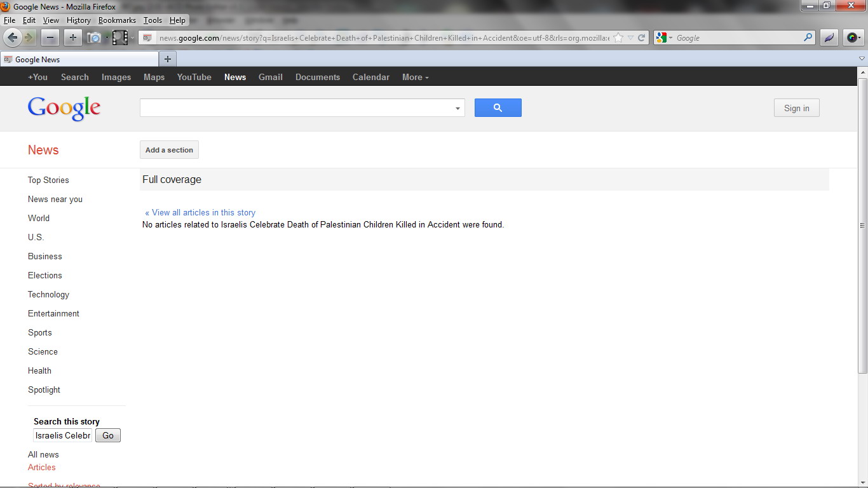
Task: Select Sports section in sidebar
Action: coord(40,332)
